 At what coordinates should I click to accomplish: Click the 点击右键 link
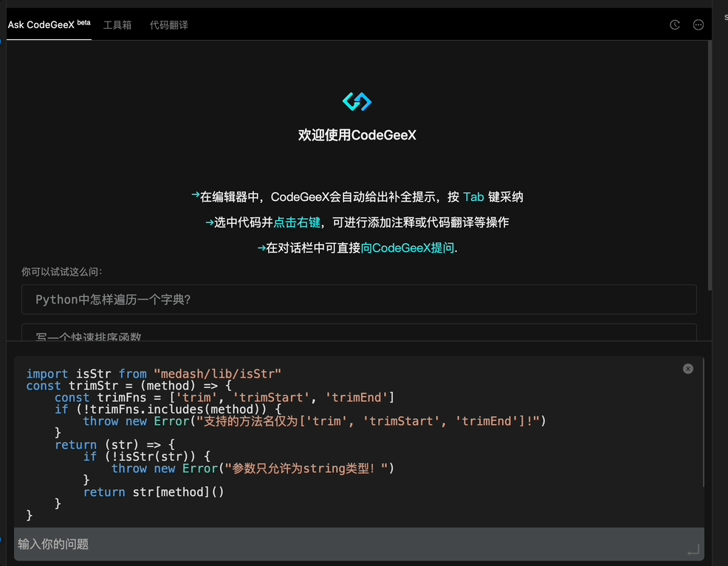pyautogui.click(x=297, y=222)
